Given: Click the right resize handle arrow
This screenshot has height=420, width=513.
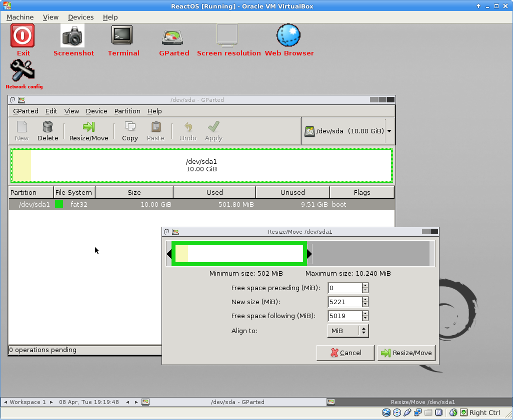Looking at the screenshot, I should (x=309, y=254).
